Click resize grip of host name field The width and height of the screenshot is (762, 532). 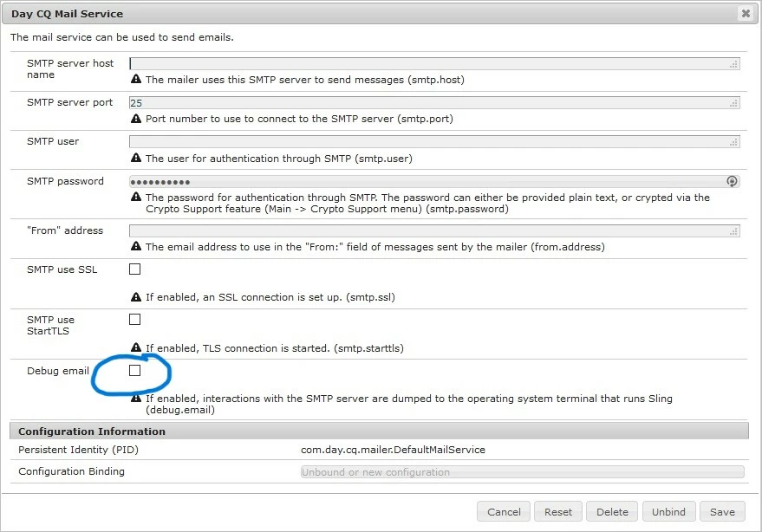point(733,64)
